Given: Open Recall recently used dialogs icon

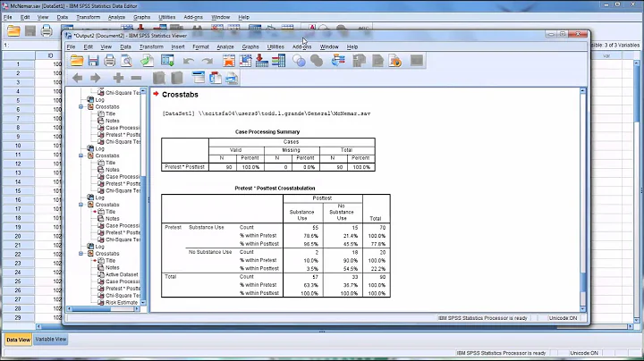Looking at the screenshot, I should (x=167, y=61).
